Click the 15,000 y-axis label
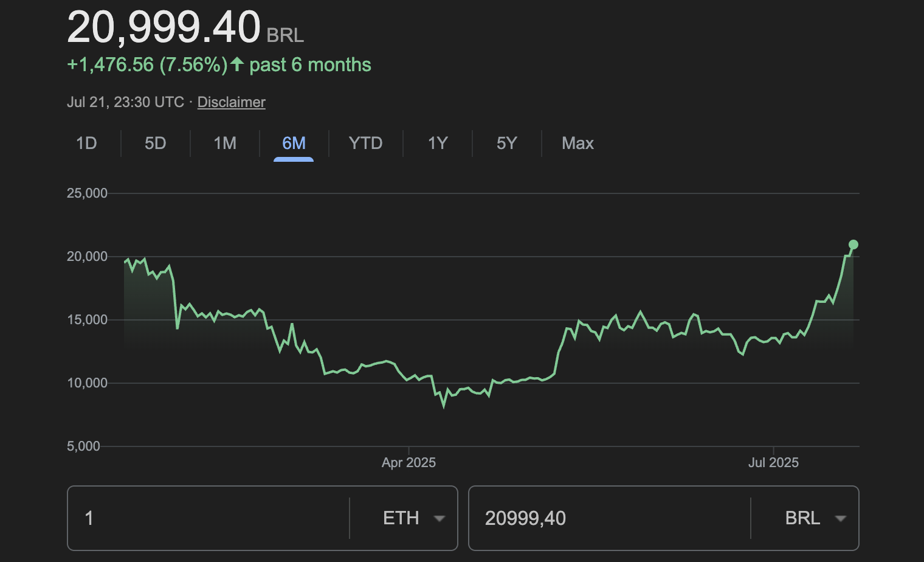 point(87,320)
